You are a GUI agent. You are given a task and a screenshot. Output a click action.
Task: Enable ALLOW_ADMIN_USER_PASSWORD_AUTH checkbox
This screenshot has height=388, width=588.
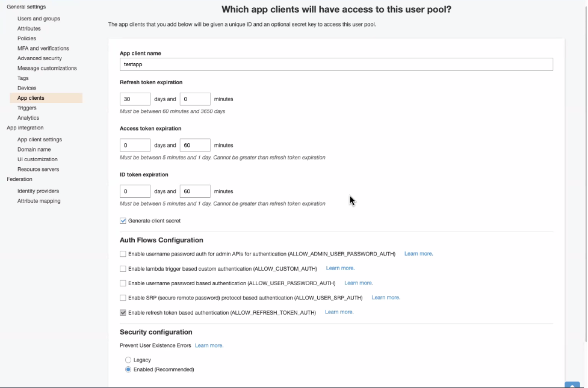pos(123,254)
